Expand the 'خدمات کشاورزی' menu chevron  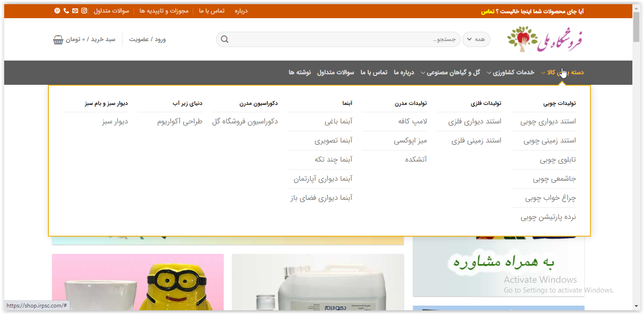[x=489, y=73]
